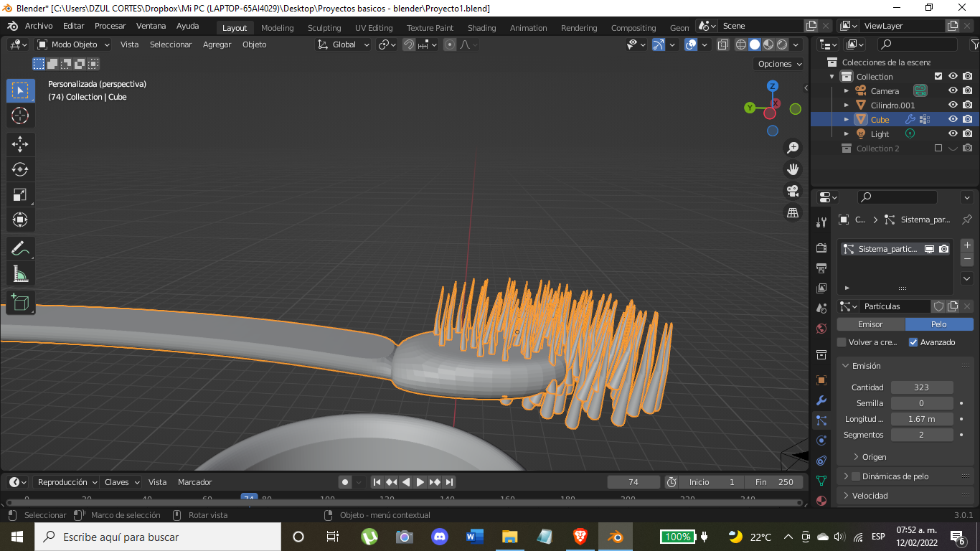The width and height of the screenshot is (980, 551).
Task: Open the Output properties tab
Action: pos(821,268)
